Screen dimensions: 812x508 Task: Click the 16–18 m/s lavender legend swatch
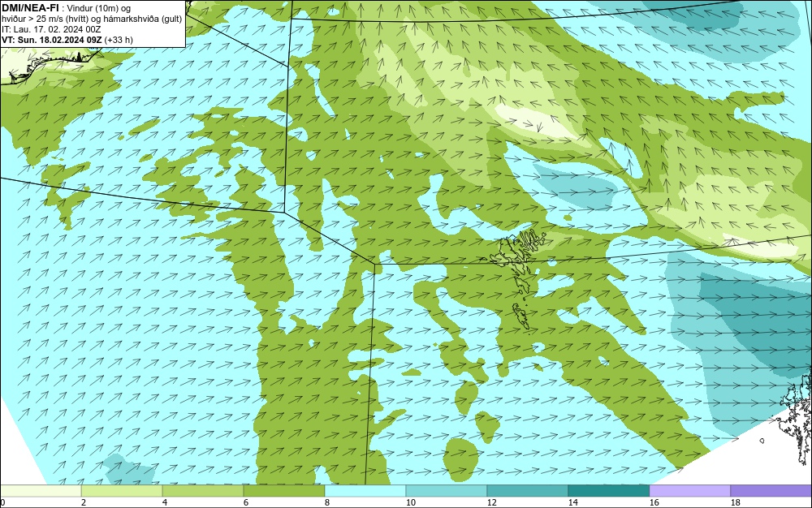[689, 490]
